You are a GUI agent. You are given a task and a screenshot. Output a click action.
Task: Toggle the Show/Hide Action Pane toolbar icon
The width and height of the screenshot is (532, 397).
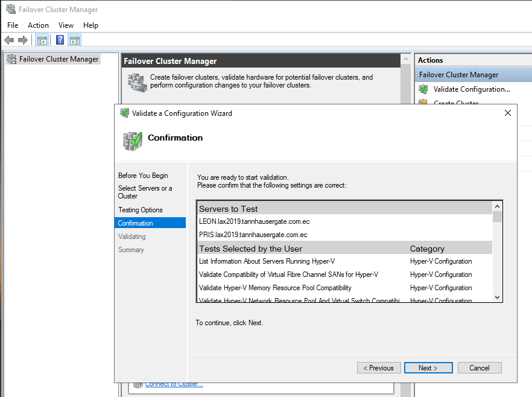[75, 40]
